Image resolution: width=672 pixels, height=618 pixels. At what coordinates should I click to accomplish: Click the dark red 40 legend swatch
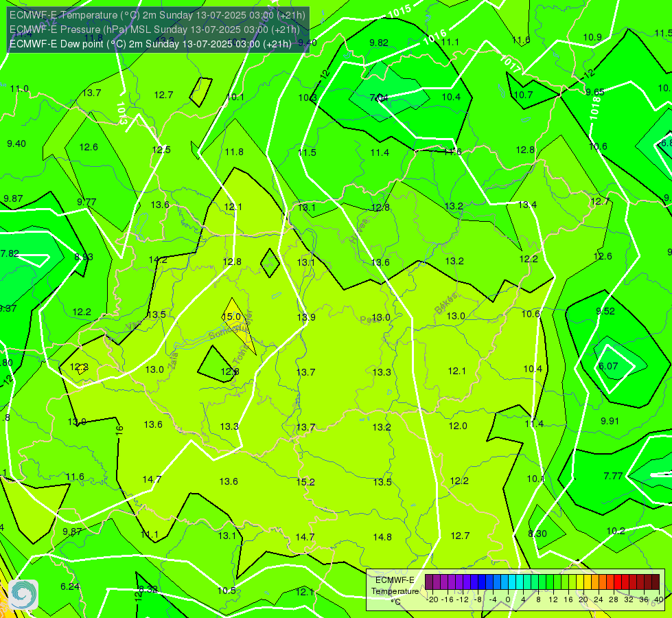click(656, 582)
